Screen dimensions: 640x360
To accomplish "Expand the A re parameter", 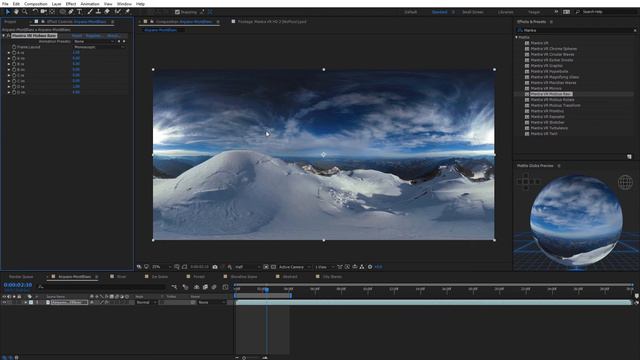I will 9,53.
